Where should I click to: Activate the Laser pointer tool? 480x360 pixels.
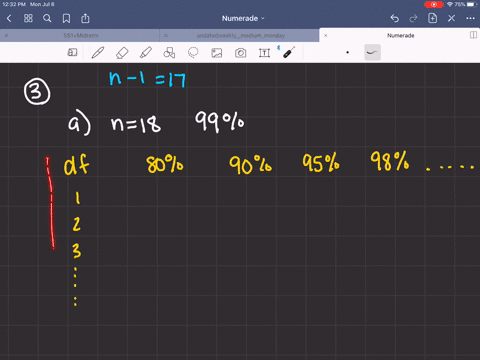point(289,52)
